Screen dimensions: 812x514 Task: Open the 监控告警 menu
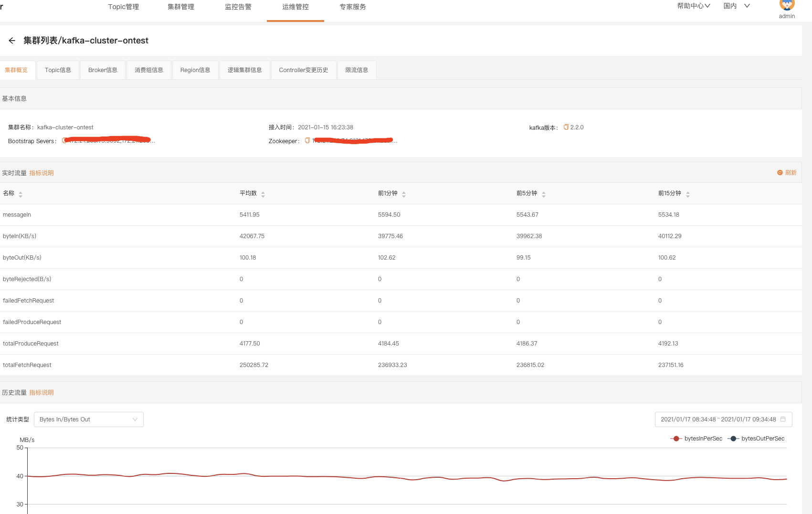click(x=238, y=7)
